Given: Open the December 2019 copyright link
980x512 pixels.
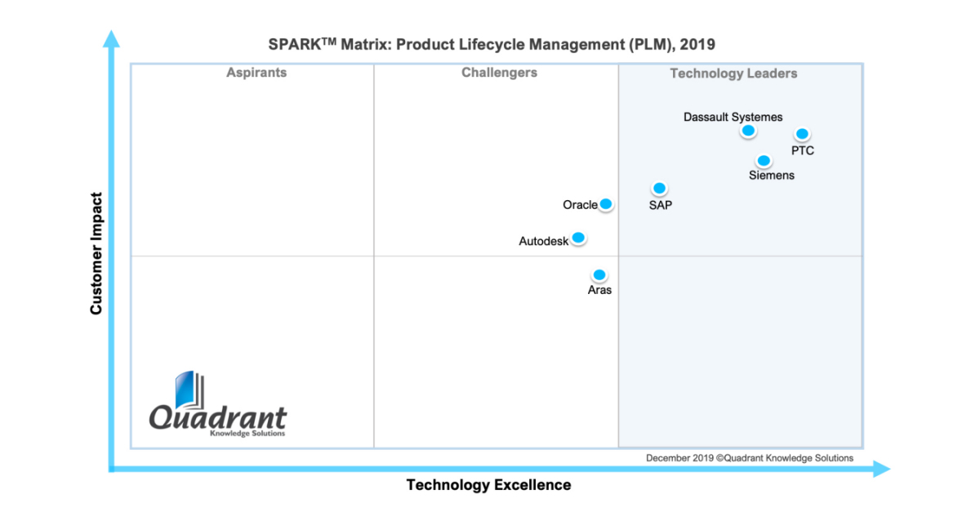Looking at the screenshot, I should click(x=749, y=458).
